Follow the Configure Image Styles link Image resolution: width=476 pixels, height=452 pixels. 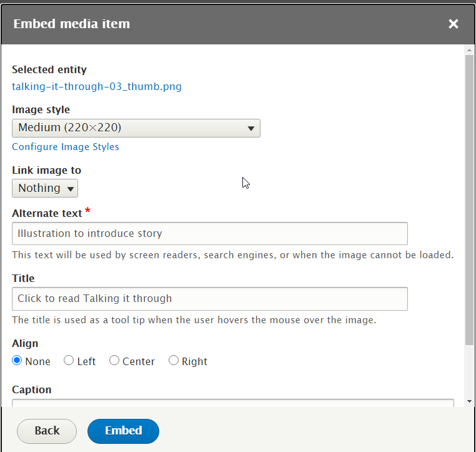pyautogui.click(x=65, y=147)
